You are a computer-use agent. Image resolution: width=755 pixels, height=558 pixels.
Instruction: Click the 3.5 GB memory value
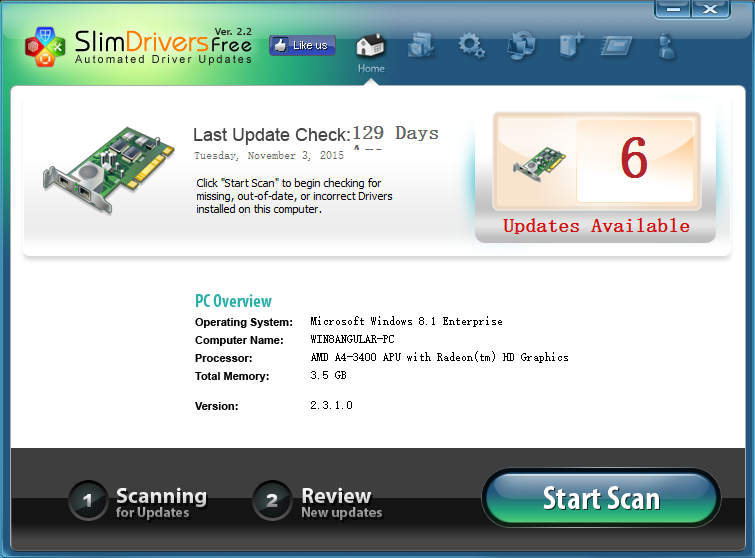328,375
